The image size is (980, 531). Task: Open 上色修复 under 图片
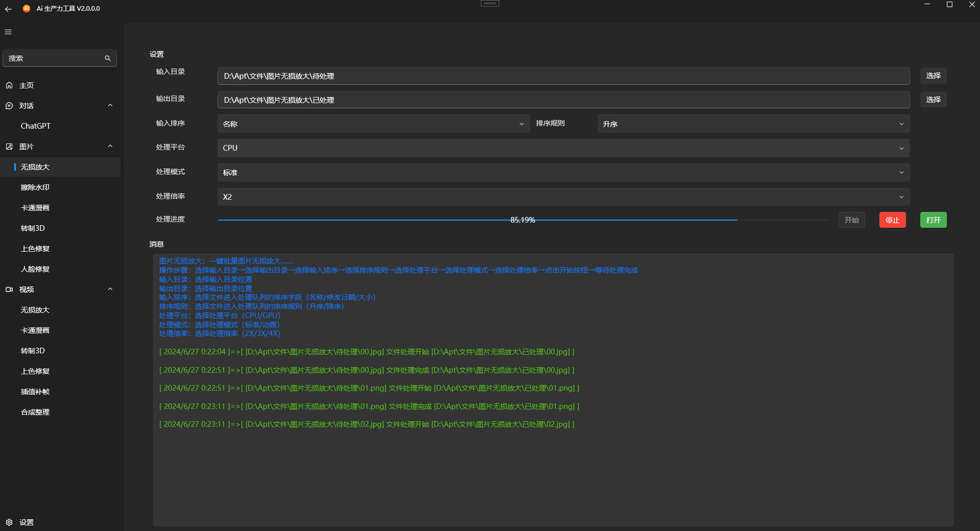tap(60, 249)
